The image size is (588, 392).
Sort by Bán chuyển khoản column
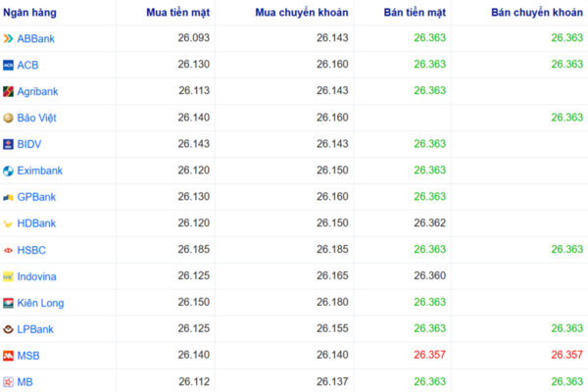(x=533, y=12)
